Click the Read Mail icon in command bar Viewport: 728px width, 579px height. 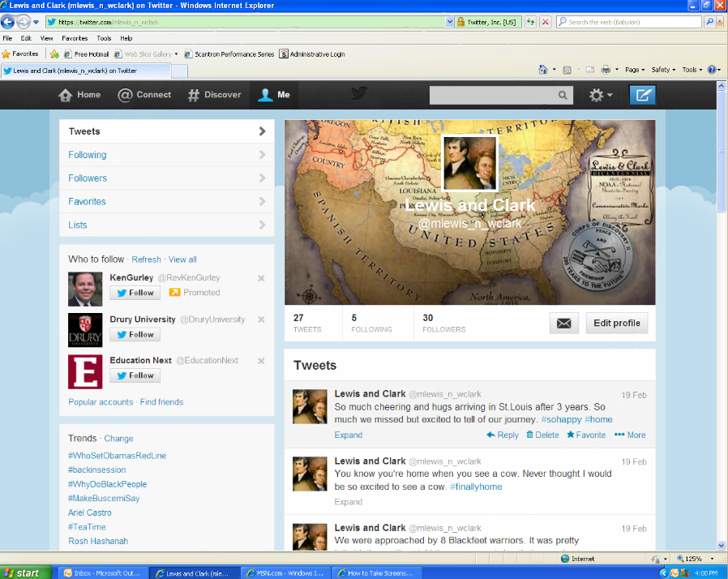[590, 70]
